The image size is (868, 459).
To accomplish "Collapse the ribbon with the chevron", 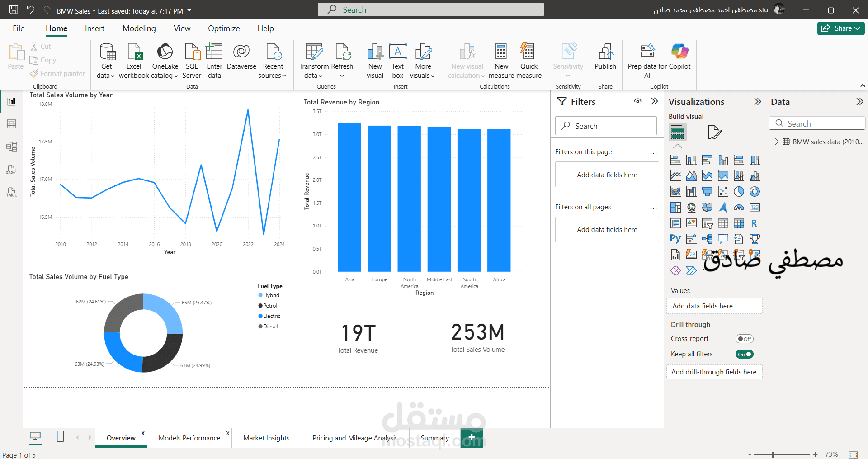I will [x=863, y=85].
